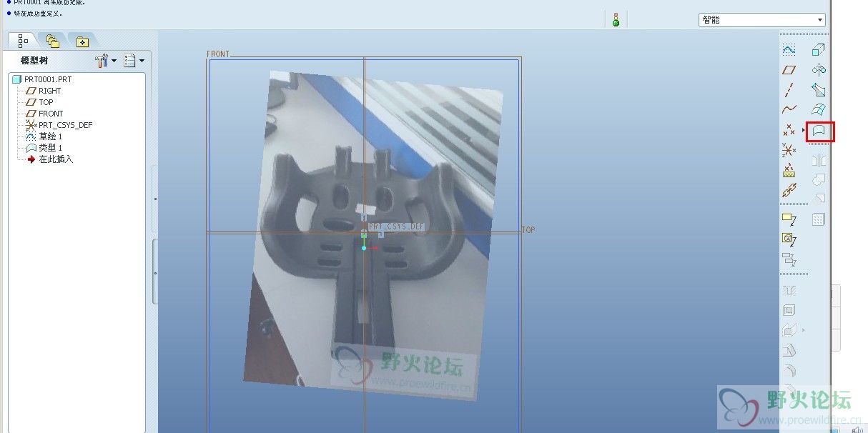868x433 pixels.
Task: Select the Style surface tool
Action: point(819,131)
